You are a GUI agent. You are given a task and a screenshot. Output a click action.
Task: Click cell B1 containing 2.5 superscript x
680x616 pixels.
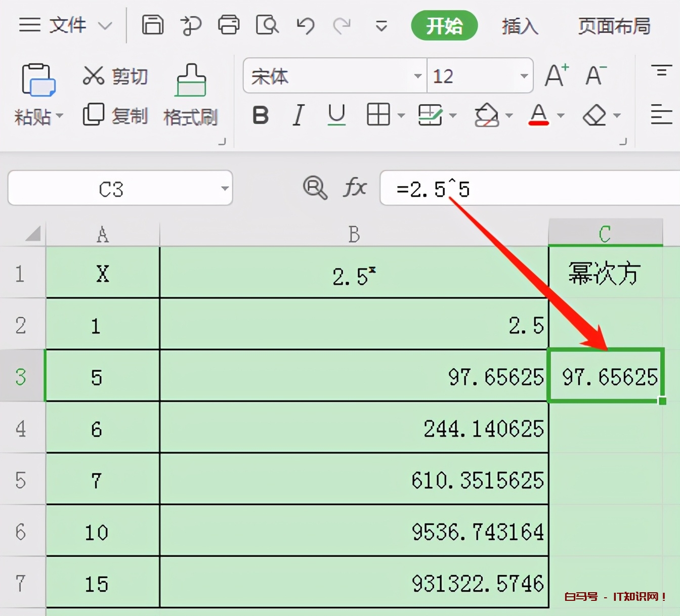(354, 273)
